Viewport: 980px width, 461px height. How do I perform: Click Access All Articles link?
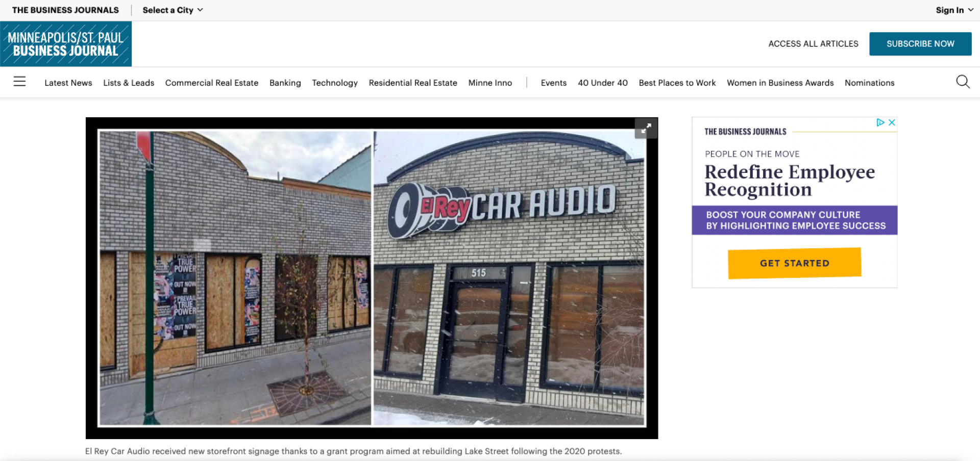pyautogui.click(x=813, y=44)
